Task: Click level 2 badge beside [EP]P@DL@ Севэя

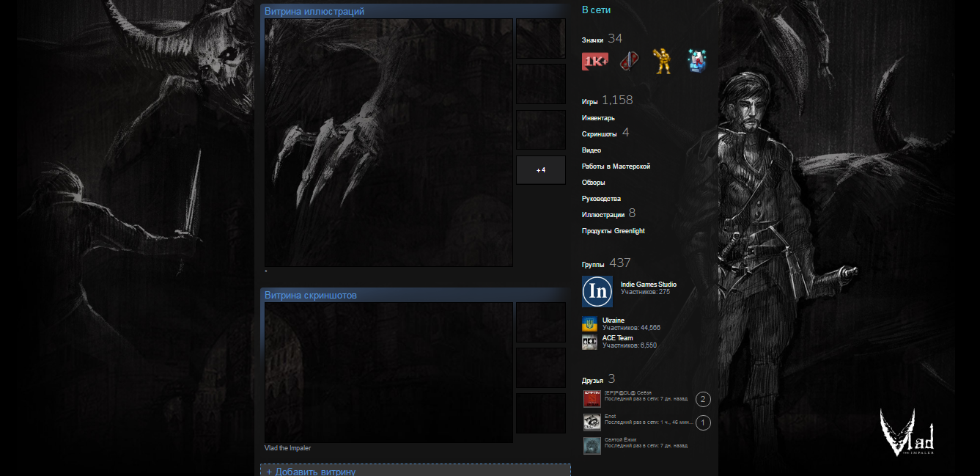Action: pos(703,400)
